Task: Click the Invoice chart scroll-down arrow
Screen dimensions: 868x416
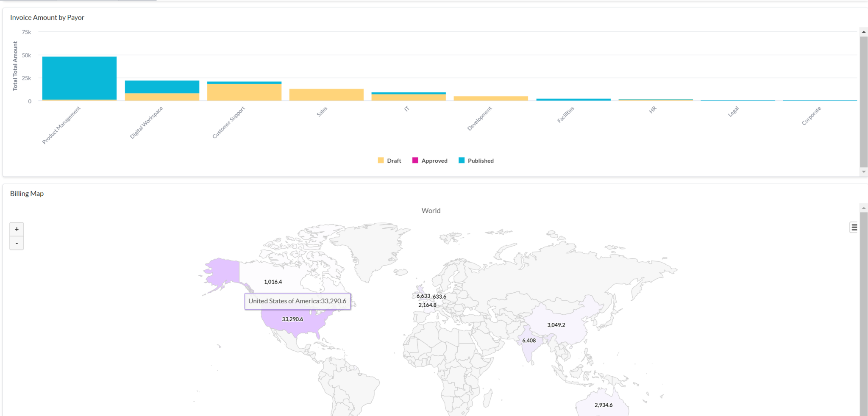Action: pos(863,172)
